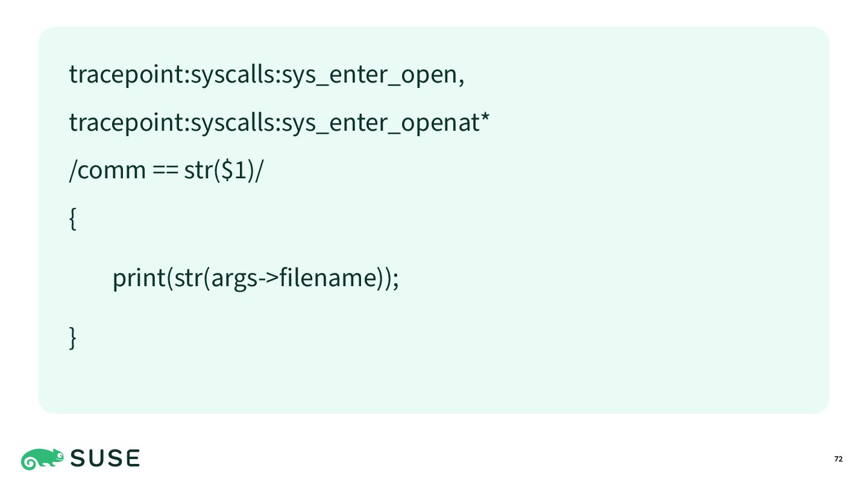
Task: Click the SUSE wordmark text
Action: click(x=105, y=459)
